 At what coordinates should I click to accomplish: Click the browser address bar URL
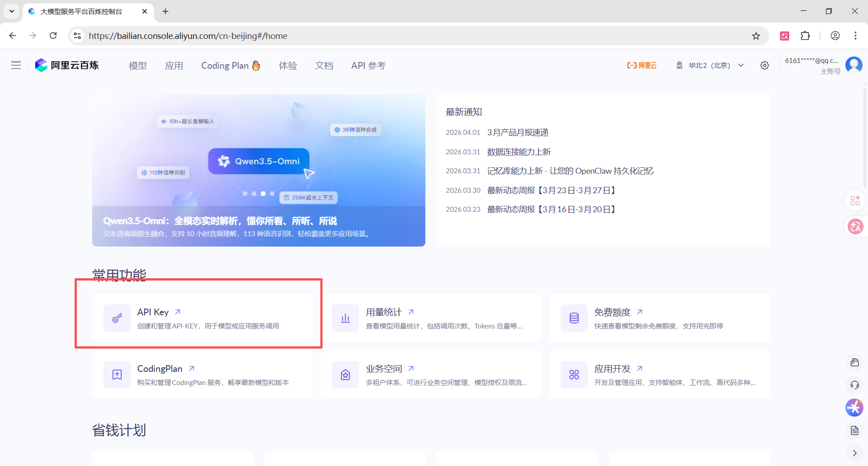188,36
